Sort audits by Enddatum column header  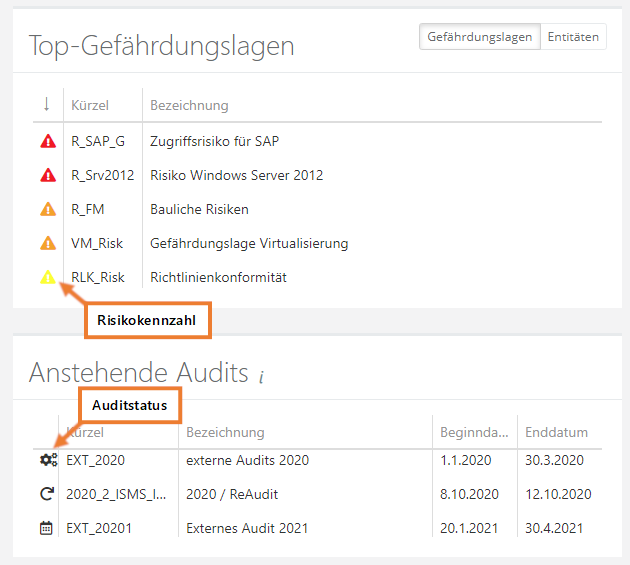tap(556, 433)
